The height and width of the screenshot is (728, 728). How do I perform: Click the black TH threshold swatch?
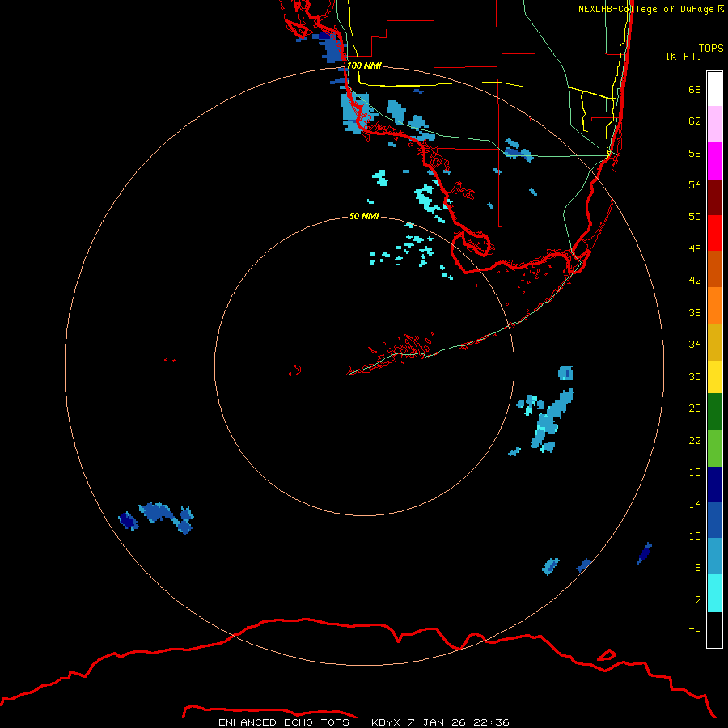[x=714, y=629]
